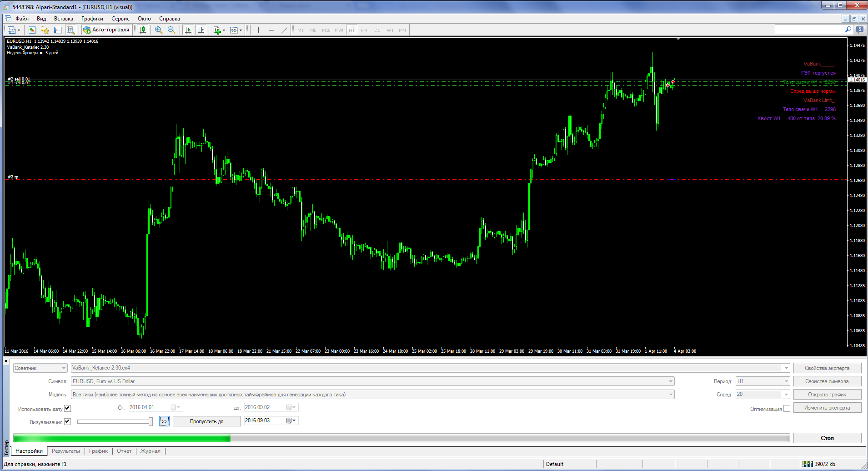Viewport: 868px width, 471px height.
Task: Switch to the Журнал tab
Action: coord(150,451)
